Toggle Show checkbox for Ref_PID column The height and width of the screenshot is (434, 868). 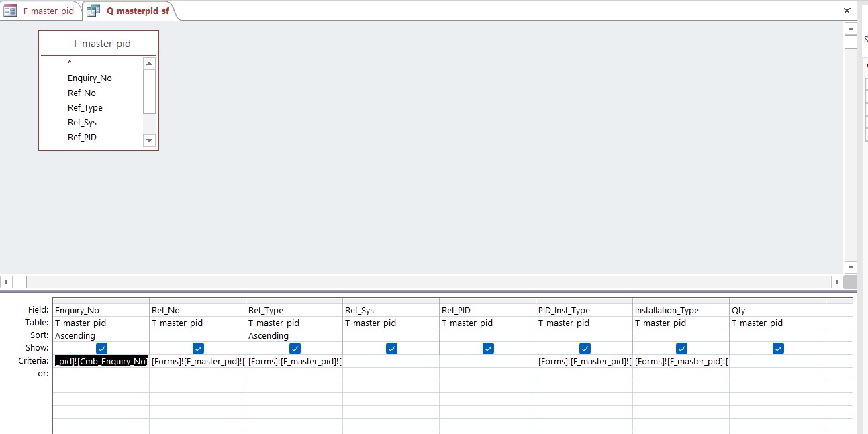click(x=488, y=348)
